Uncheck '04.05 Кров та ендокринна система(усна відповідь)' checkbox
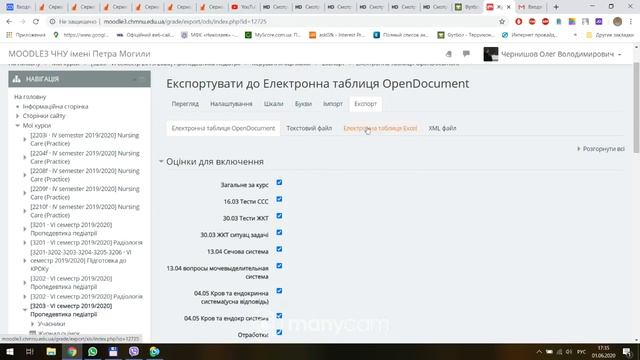The image size is (640, 360). click(279, 291)
